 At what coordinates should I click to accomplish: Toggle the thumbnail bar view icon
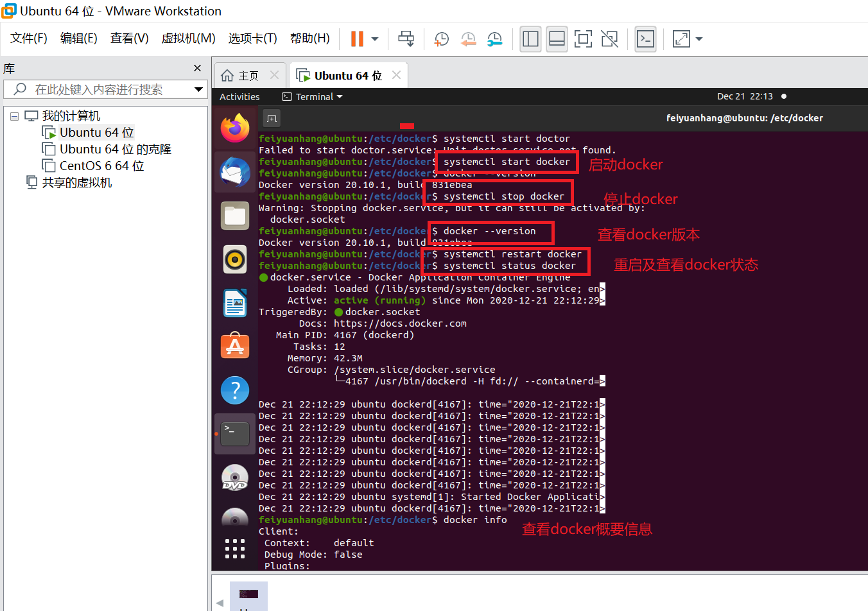tap(557, 39)
